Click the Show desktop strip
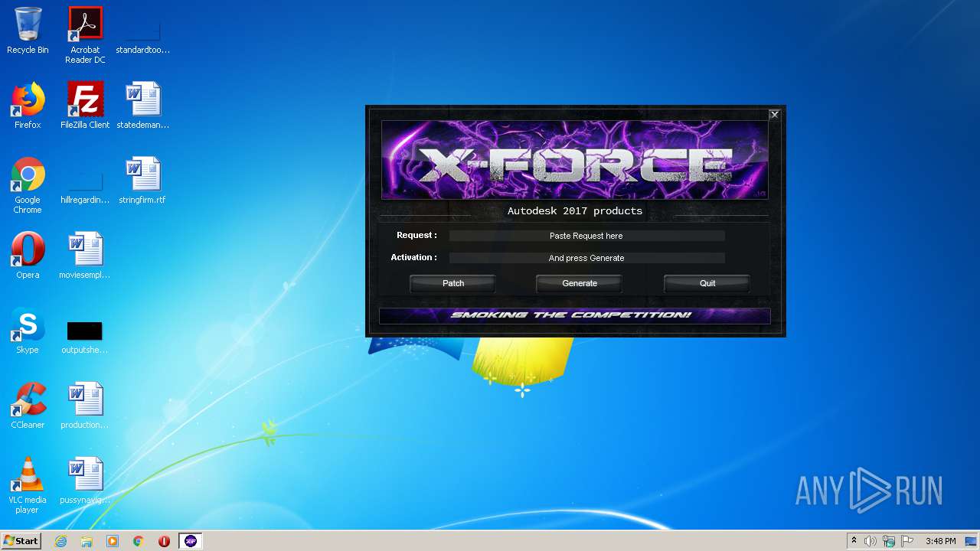This screenshot has height=551, width=980. (x=972, y=541)
